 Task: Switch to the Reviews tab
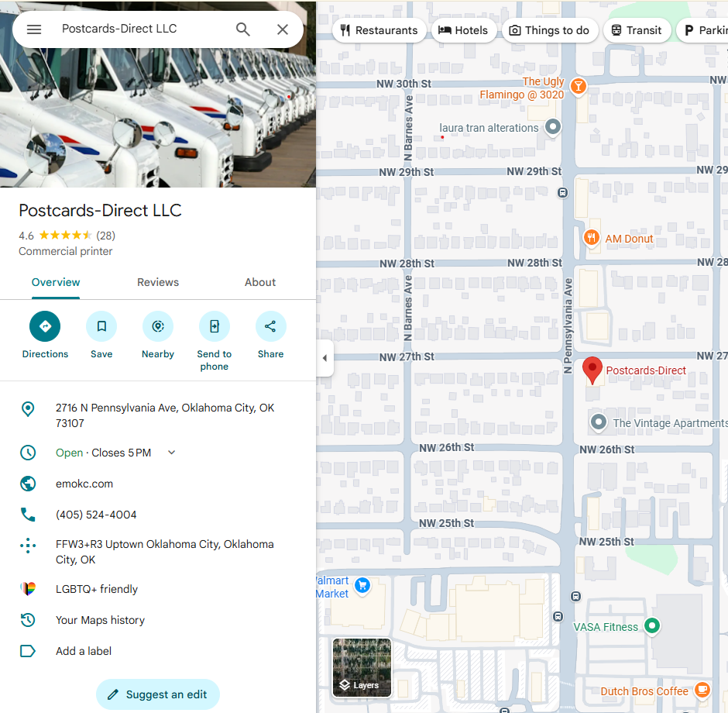(x=158, y=282)
